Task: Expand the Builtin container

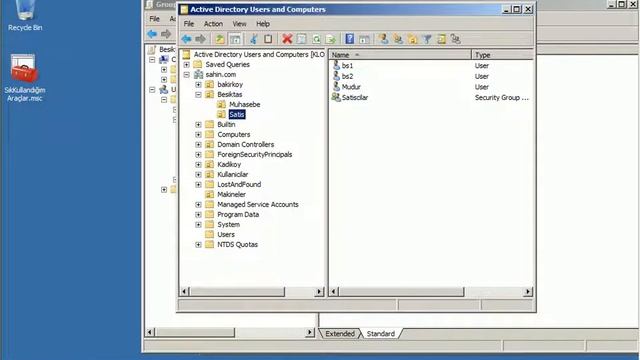Action: [x=198, y=124]
